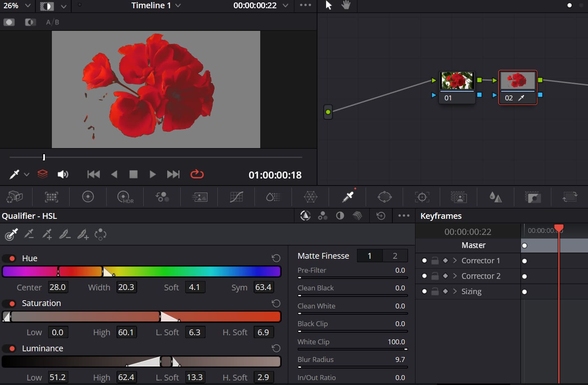The width and height of the screenshot is (588, 385).
Task: Select the add-to-selection color picker
Action: tap(47, 234)
